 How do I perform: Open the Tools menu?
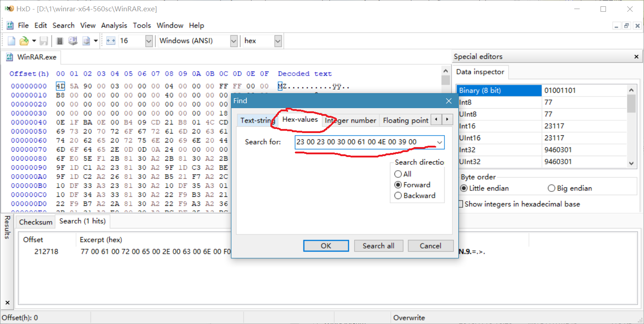pos(142,25)
